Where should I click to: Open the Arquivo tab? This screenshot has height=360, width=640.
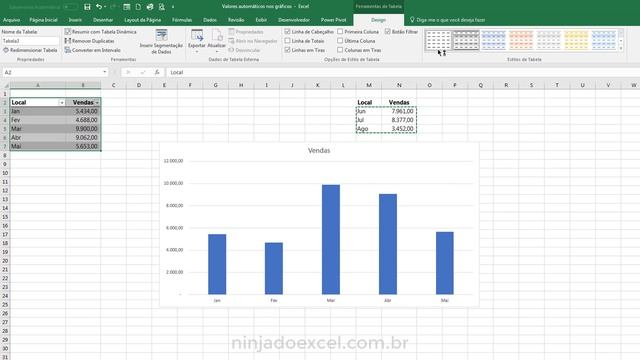pyautogui.click(x=11, y=20)
